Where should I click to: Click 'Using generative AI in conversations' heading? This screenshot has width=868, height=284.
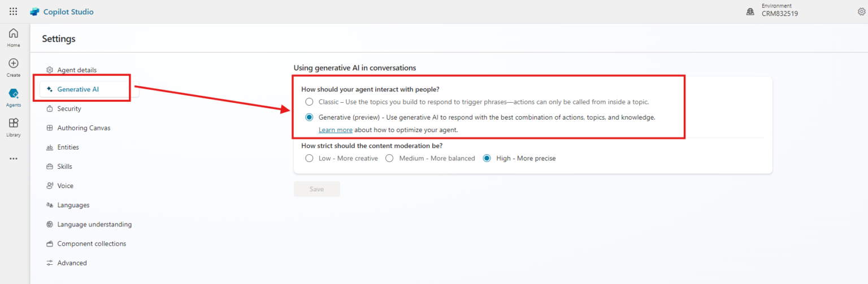(355, 68)
